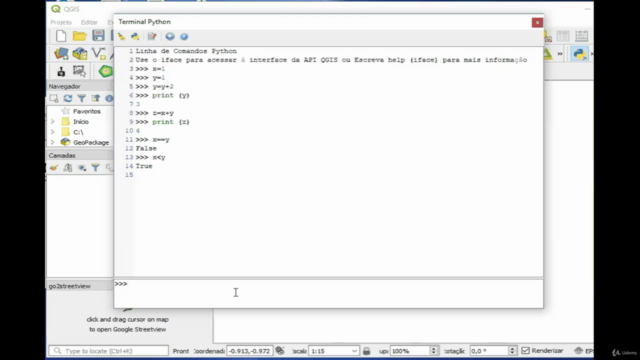Add selected layers icon in Navegador
The image size is (640, 360).
[54, 98]
